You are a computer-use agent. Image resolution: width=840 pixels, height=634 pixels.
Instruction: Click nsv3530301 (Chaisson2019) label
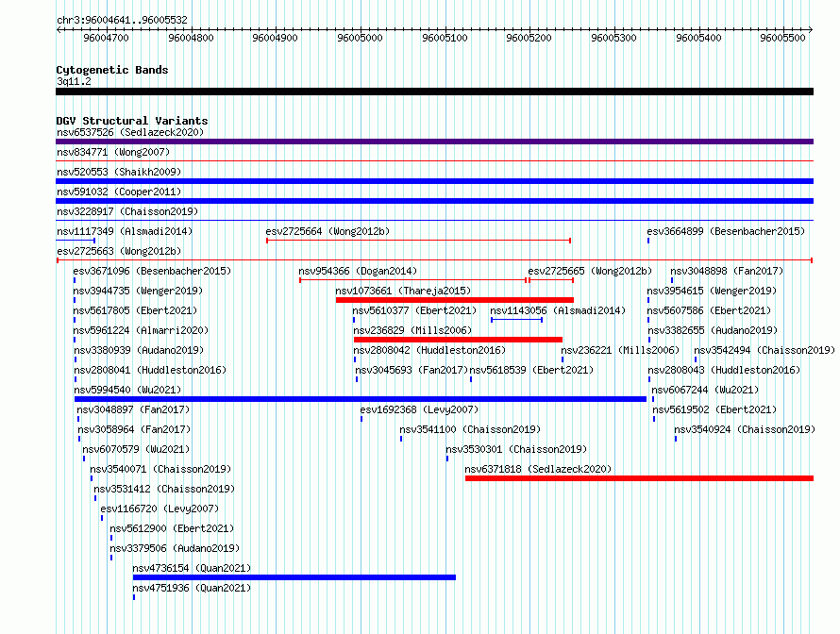pyautogui.click(x=517, y=449)
